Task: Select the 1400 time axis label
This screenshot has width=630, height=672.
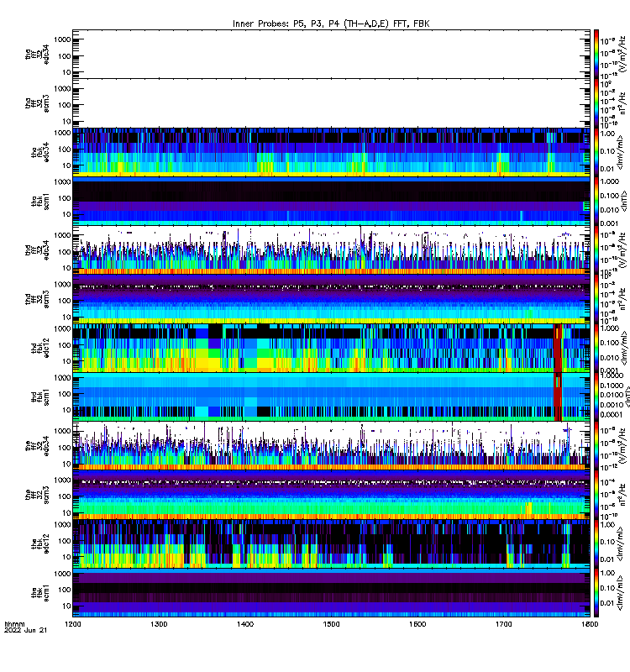Action: pyautogui.click(x=245, y=624)
